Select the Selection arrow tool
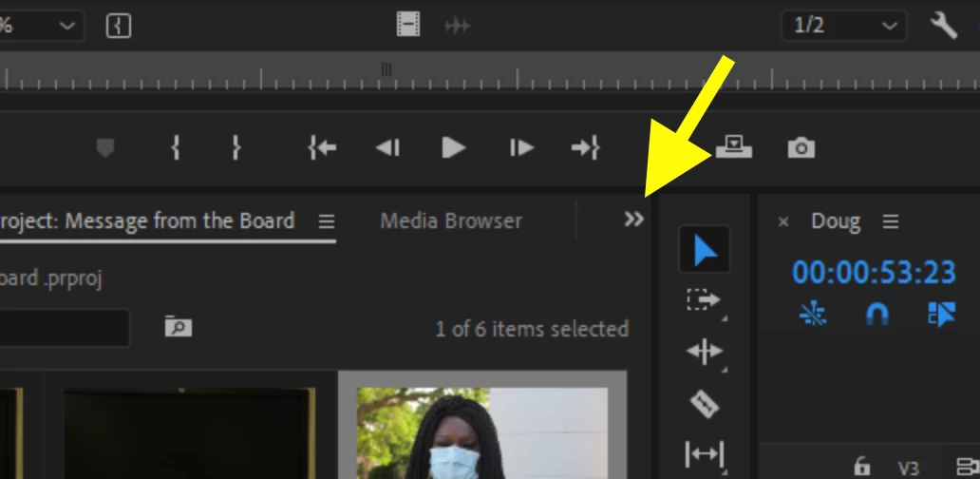 coord(705,250)
